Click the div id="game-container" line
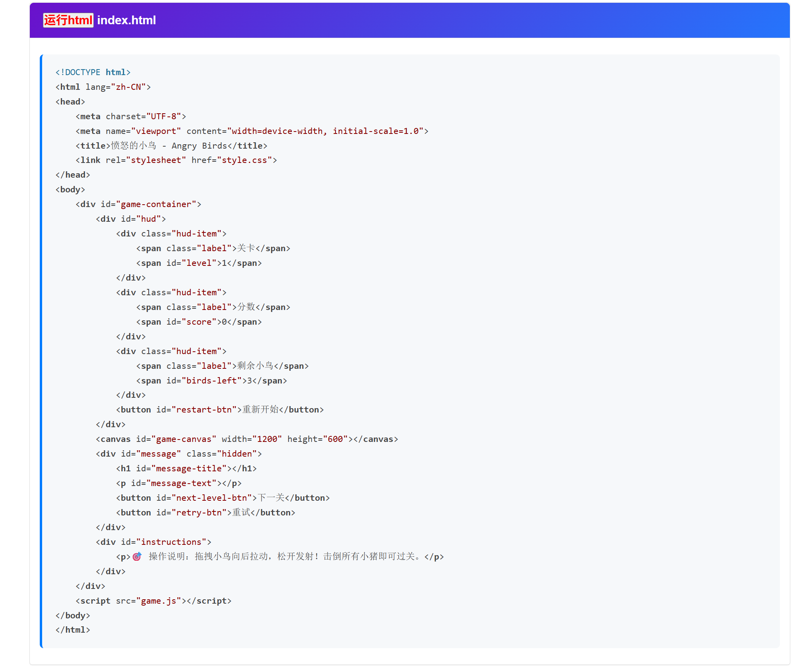801x672 pixels. pos(138,204)
